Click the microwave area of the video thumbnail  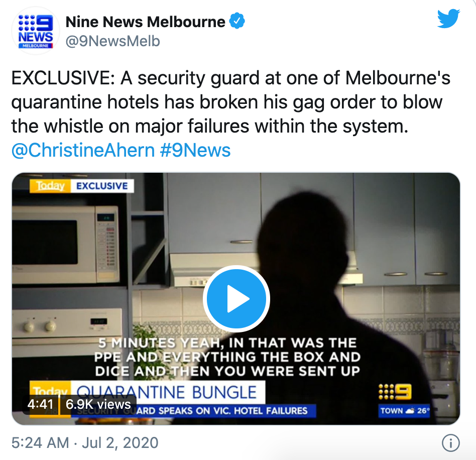pyautogui.click(x=65, y=244)
